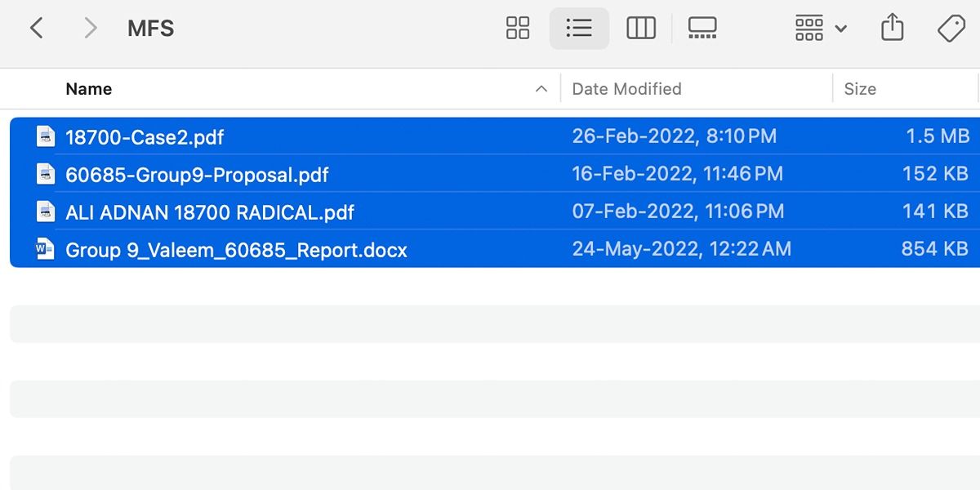
Task: Switch to gallery view
Action: (702, 27)
